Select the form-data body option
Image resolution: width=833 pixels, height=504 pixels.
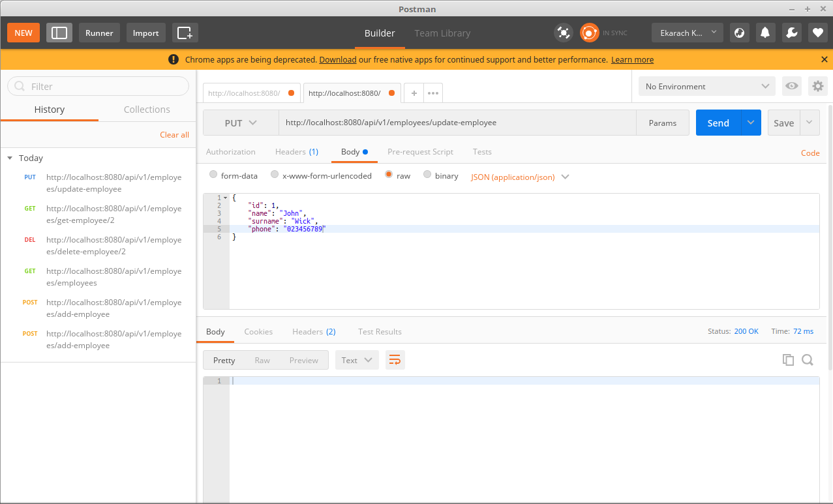[213, 175]
